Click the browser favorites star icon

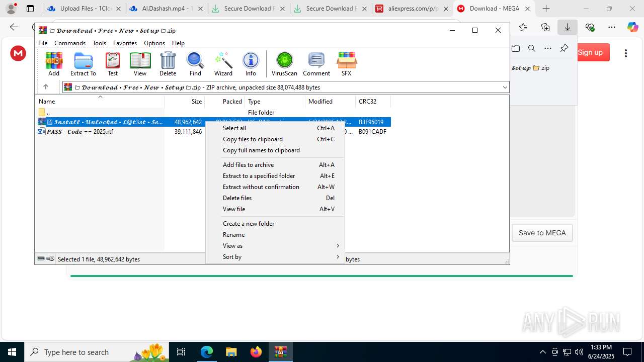click(523, 27)
